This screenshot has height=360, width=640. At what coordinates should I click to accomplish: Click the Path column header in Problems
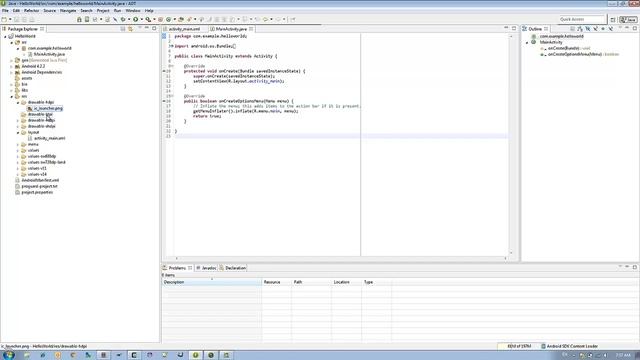click(x=311, y=282)
